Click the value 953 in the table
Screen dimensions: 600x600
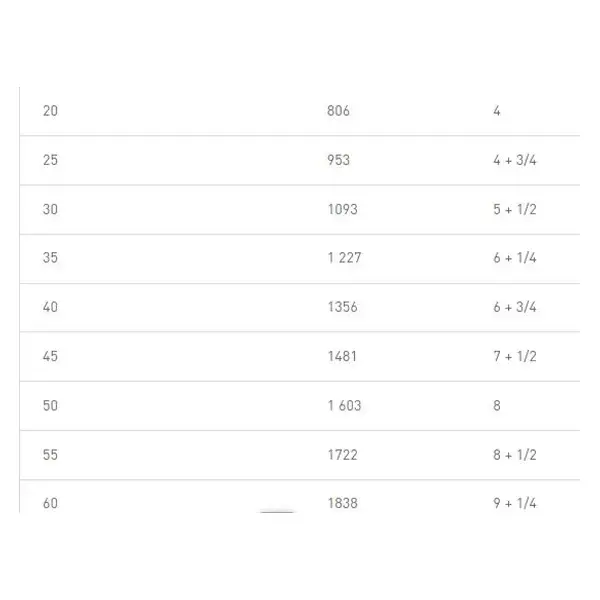pos(339,160)
